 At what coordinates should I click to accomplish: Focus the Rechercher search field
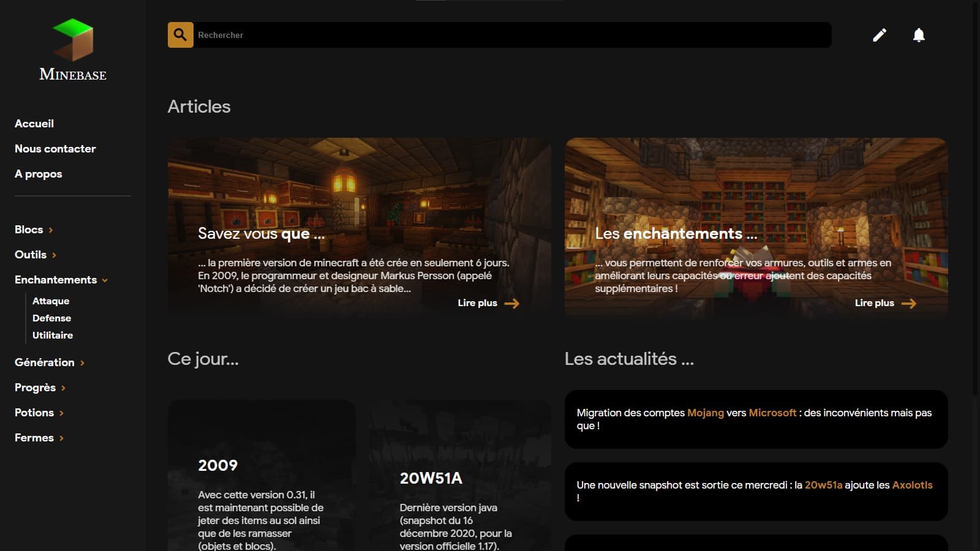pos(513,35)
